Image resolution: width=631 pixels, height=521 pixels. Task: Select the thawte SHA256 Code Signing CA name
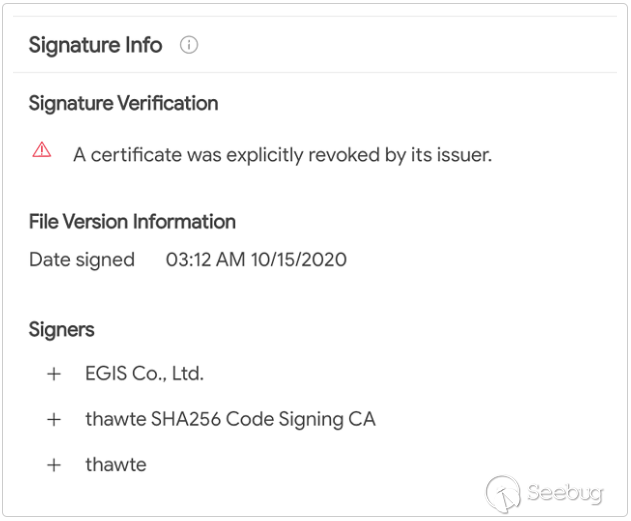[x=230, y=420]
